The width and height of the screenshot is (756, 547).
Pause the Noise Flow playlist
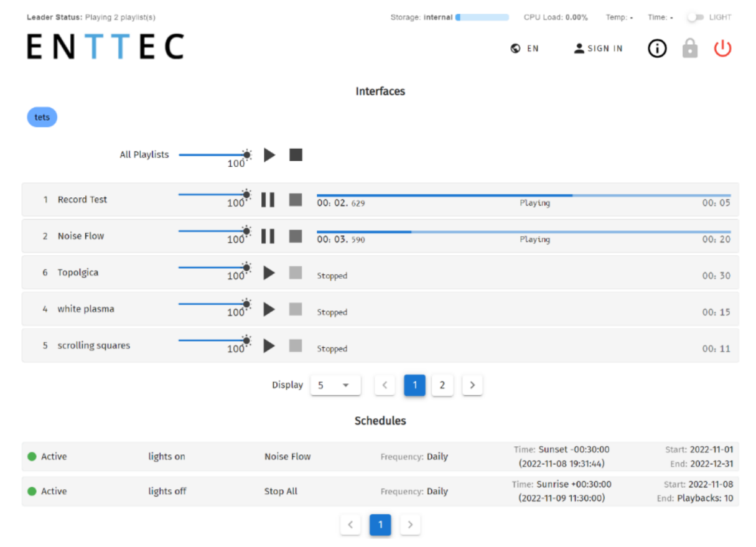pyautogui.click(x=268, y=236)
